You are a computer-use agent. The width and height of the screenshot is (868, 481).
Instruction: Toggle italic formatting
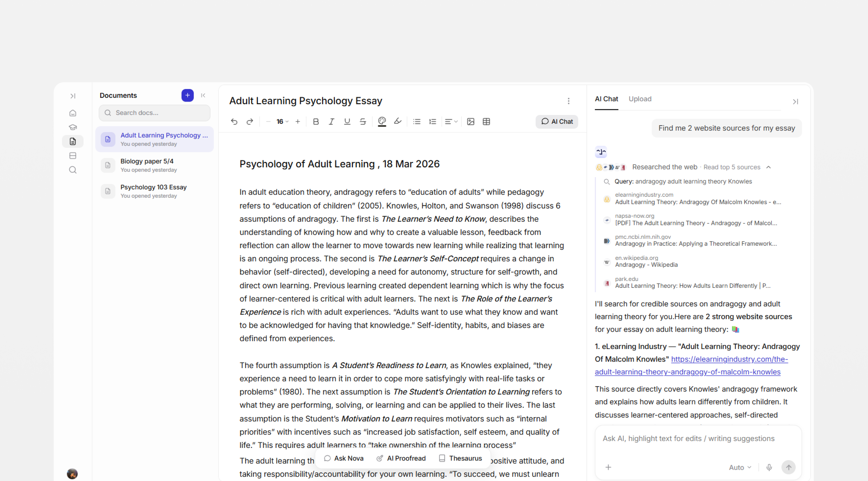[x=332, y=122]
